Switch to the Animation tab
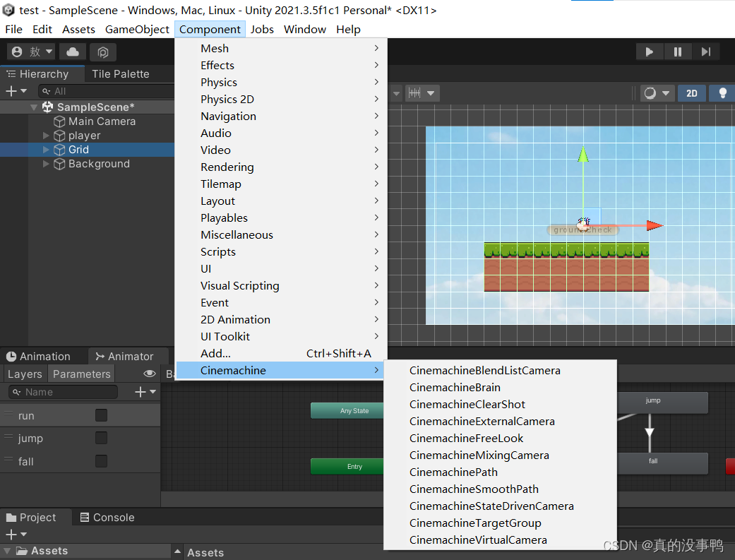The height and width of the screenshot is (560, 735). (38, 357)
